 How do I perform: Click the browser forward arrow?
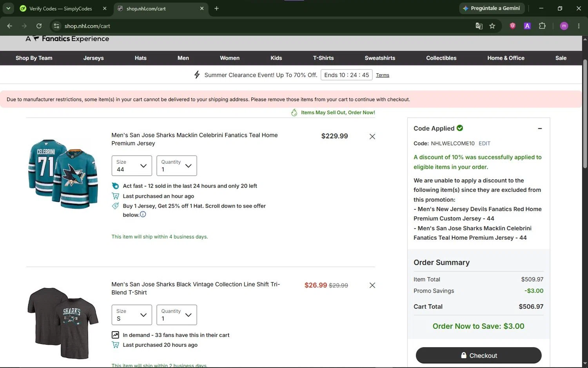24,26
